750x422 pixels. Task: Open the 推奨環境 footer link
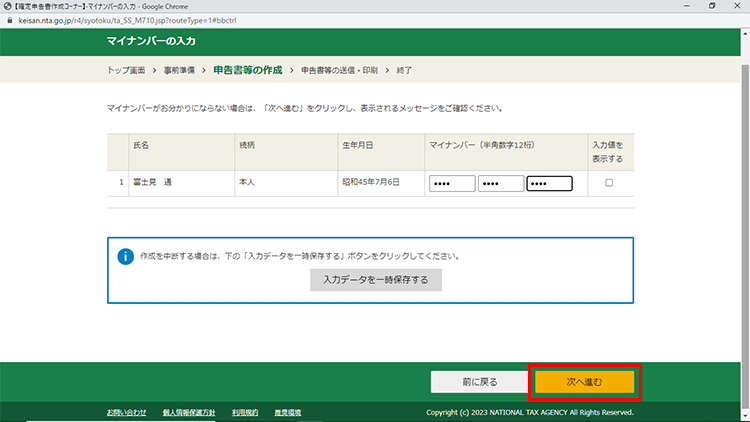[x=287, y=412]
